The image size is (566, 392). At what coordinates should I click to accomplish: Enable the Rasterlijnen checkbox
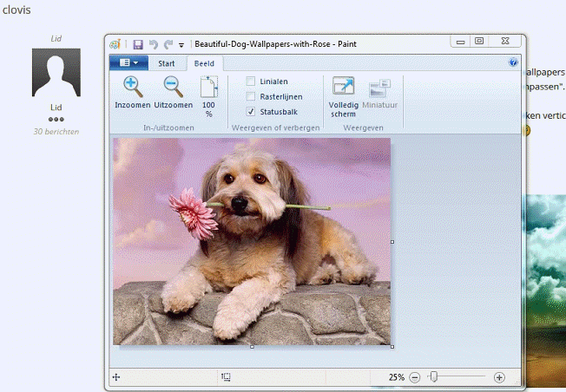click(251, 96)
